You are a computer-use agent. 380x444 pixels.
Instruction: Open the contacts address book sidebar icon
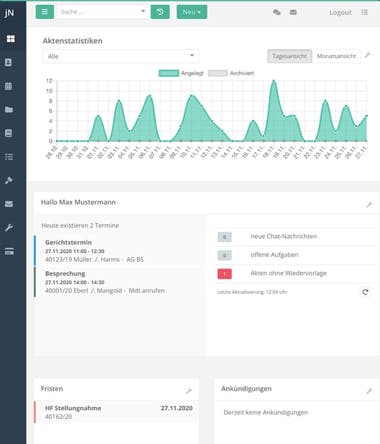9,63
